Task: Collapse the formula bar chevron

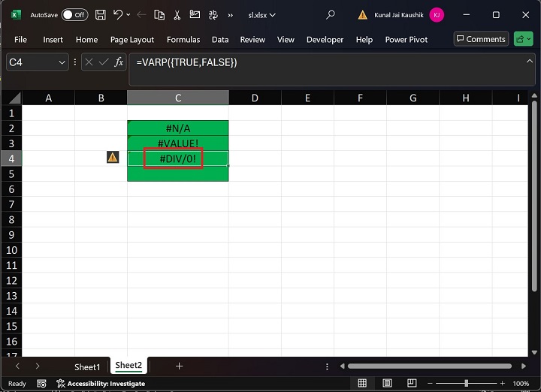Action: click(x=529, y=62)
